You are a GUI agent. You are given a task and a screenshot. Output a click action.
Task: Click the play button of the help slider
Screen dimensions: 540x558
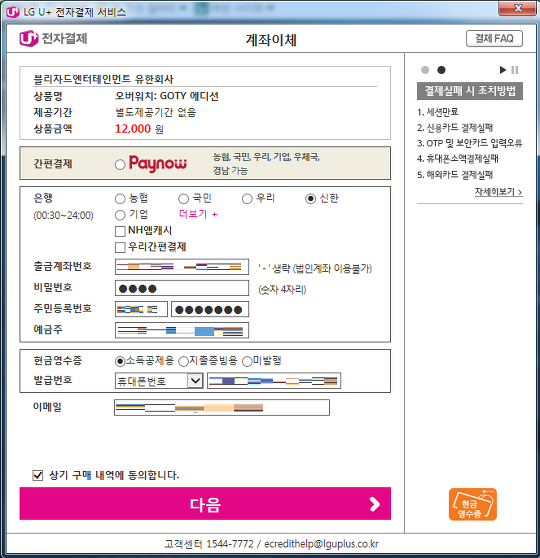click(503, 70)
